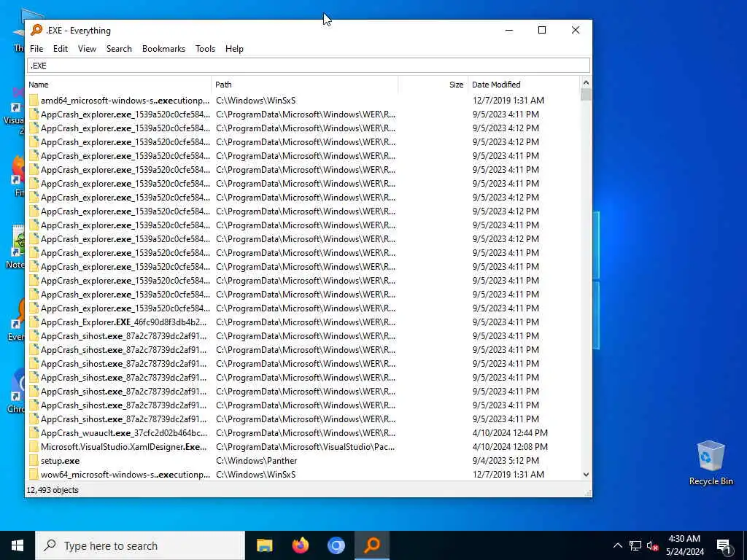Select AppCrash_wuauclt.exe_37cfc2d02b464bc result
747x560 pixels.
pos(124,433)
